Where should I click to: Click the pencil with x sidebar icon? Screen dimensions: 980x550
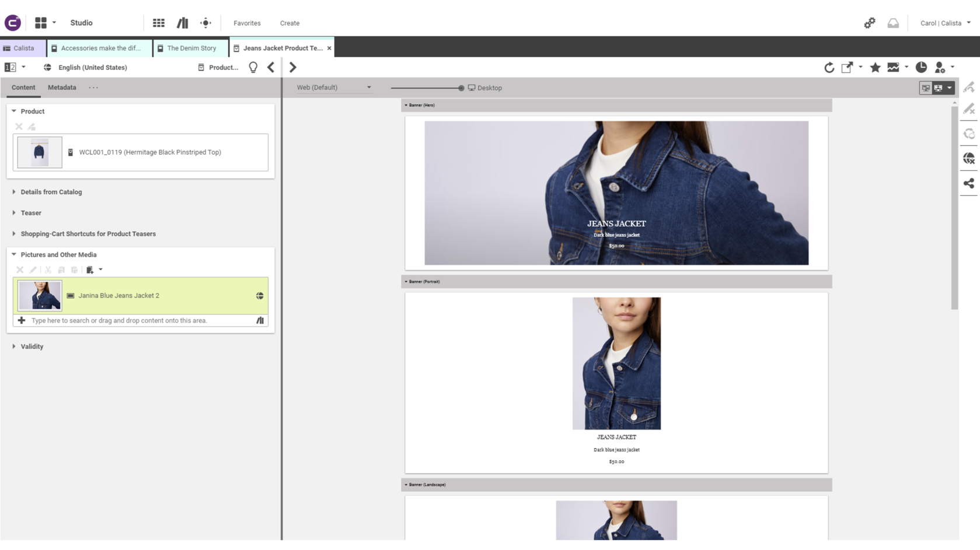click(969, 108)
